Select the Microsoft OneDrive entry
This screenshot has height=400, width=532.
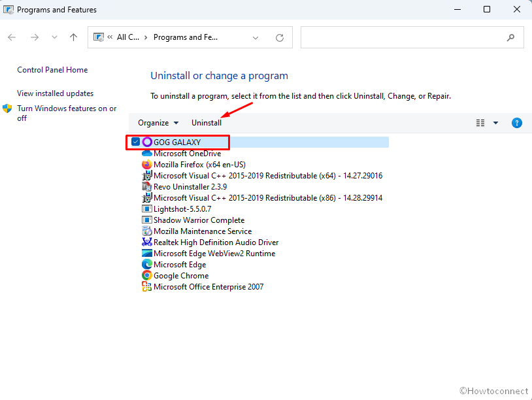[188, 154]
